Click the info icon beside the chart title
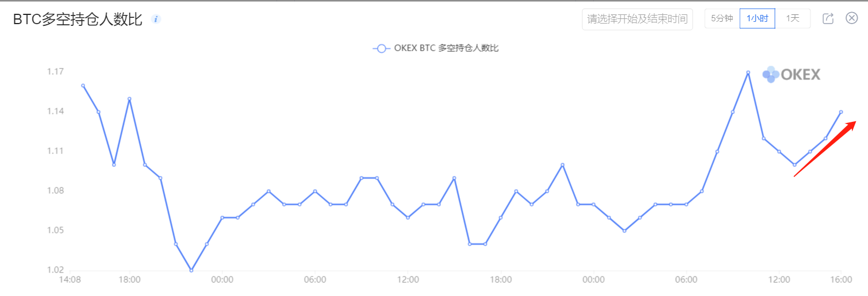The image size is (868, 296). [156, 19]
